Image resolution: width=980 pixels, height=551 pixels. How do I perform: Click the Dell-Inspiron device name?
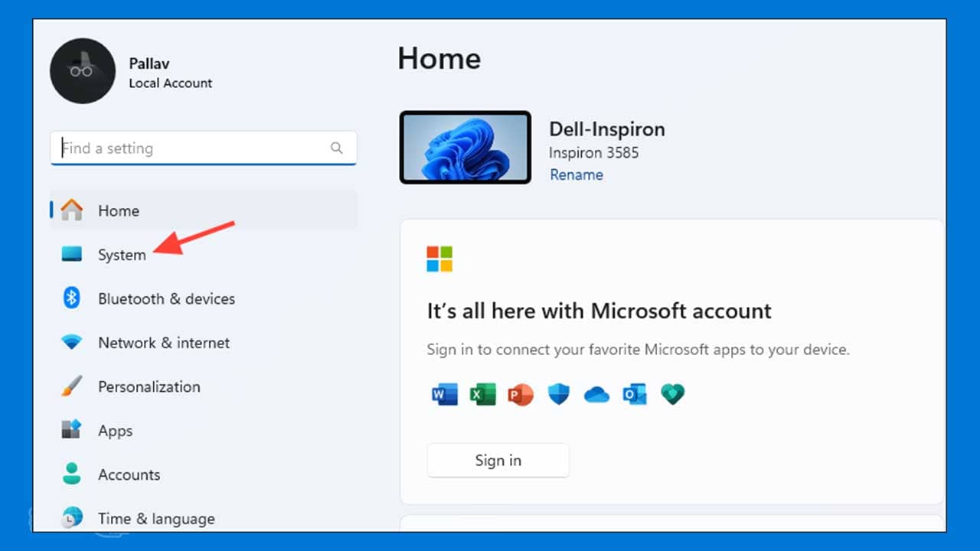tap(607, 129)
